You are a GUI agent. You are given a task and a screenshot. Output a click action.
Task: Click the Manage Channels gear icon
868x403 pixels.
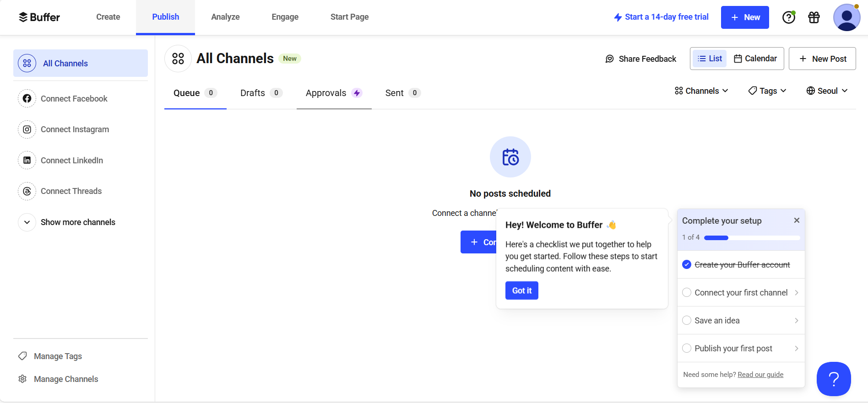pos(22,379)
